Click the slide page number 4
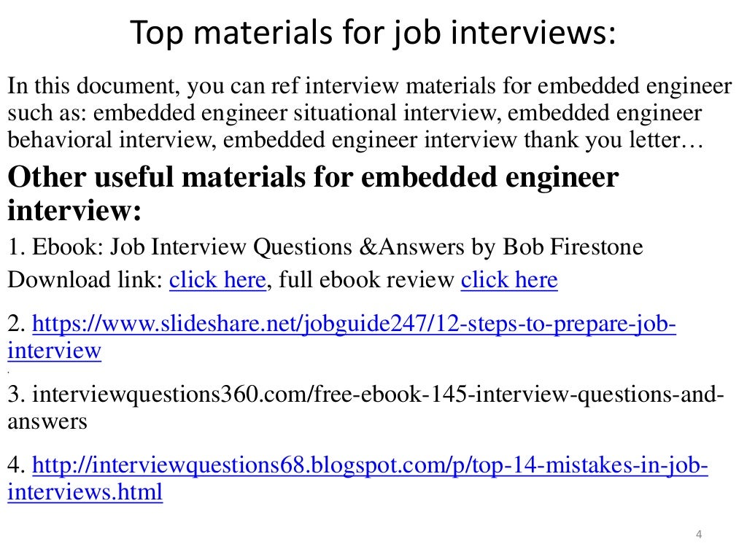 pos(699,534)
